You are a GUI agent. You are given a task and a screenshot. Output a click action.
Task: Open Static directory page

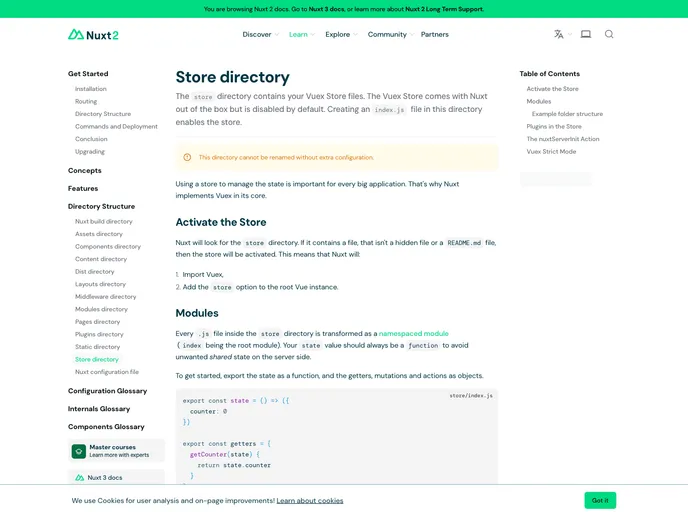(97, 347)
